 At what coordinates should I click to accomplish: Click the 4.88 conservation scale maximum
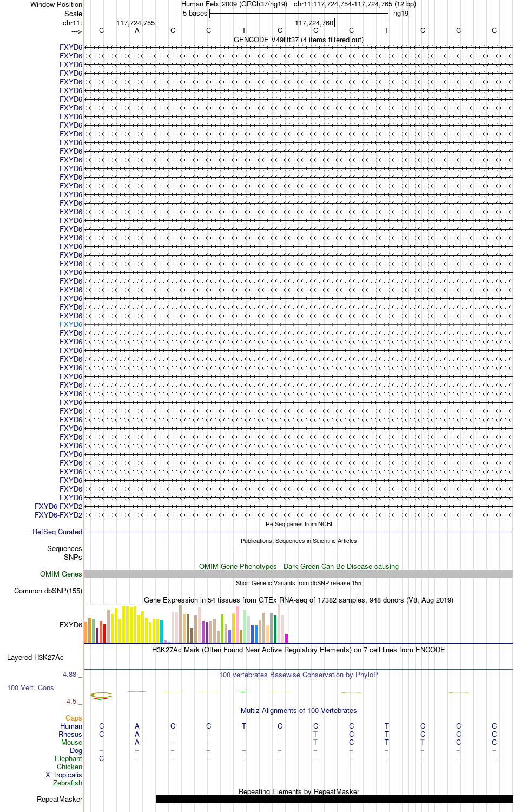pos(70,674)
